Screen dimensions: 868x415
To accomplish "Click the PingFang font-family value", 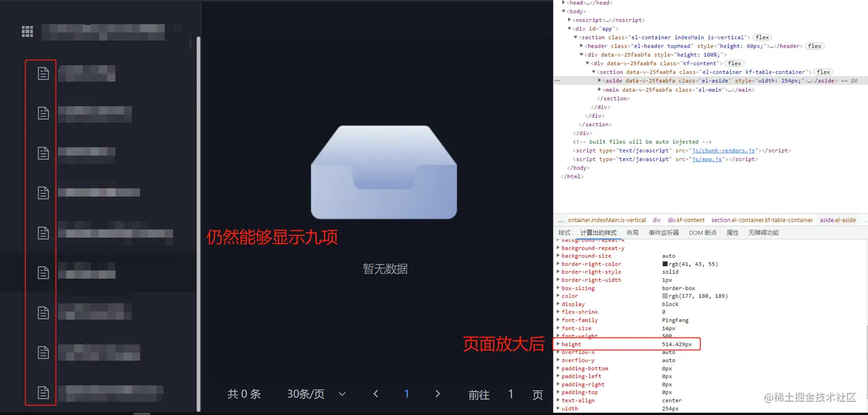I will [675, 320].
